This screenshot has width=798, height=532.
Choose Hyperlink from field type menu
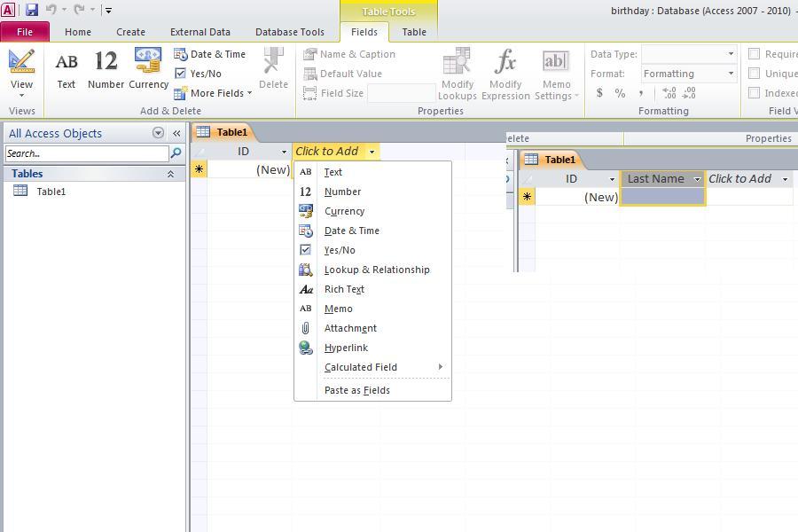pos(372,348)
